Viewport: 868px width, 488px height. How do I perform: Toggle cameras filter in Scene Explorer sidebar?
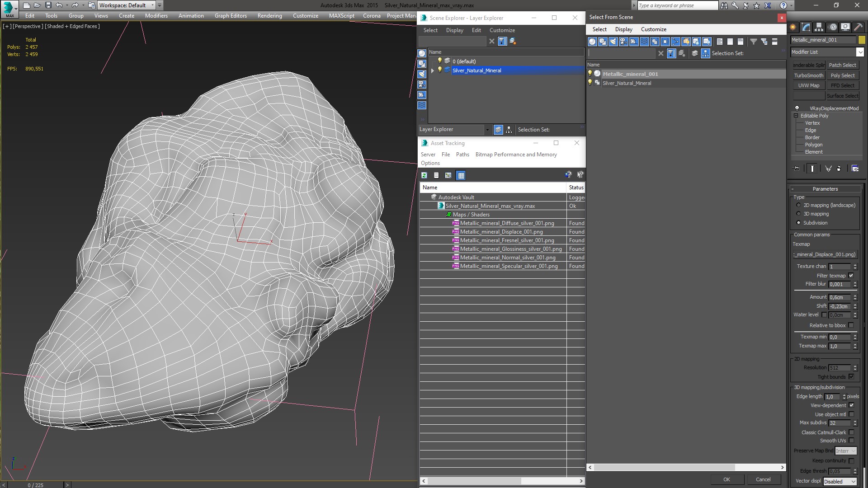click(422, 84)
